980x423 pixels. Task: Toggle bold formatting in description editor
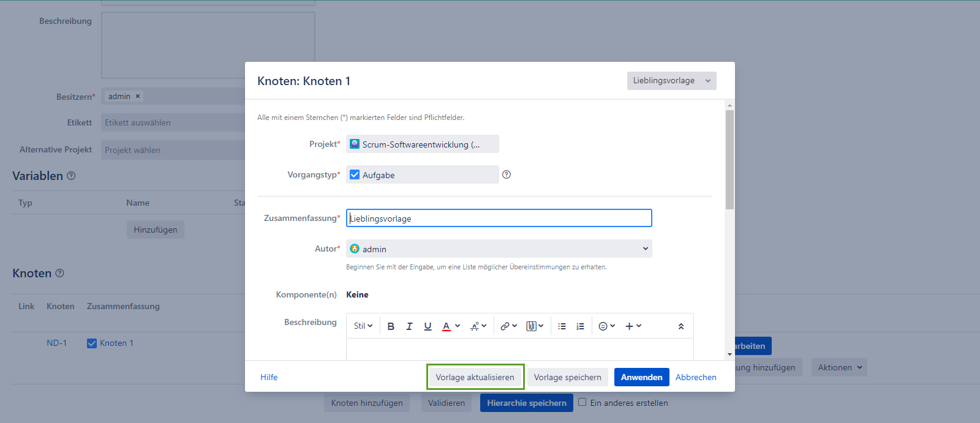coord(391,326)
